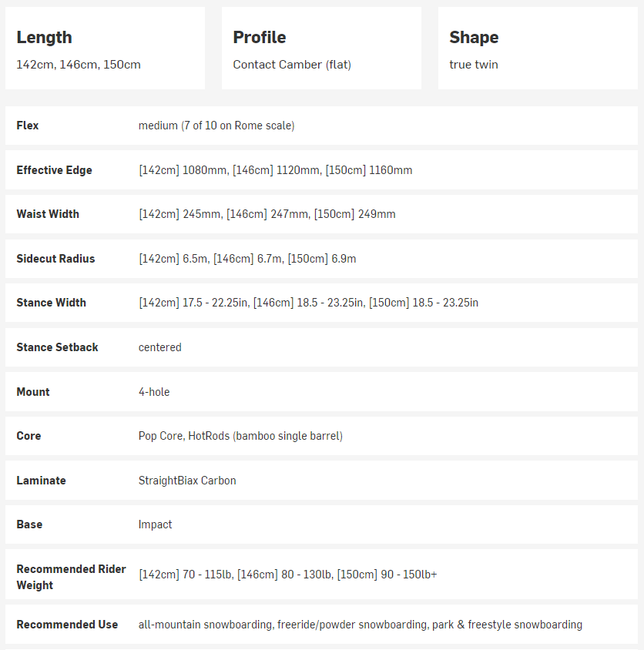This screenshot has height=650, width=644.
Task: Click the 'true twin' shape value
Action: pyautogui.click(x=474, y=65)
